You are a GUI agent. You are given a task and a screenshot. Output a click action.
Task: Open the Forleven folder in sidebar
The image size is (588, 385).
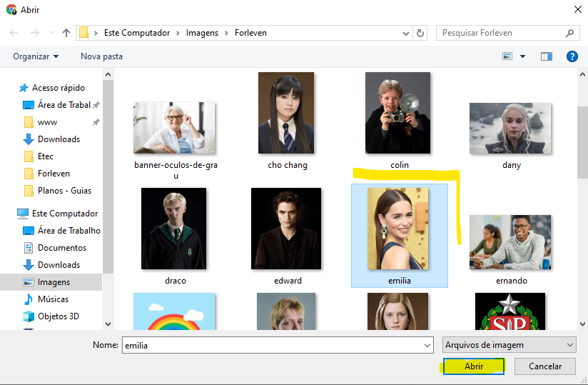54,174
